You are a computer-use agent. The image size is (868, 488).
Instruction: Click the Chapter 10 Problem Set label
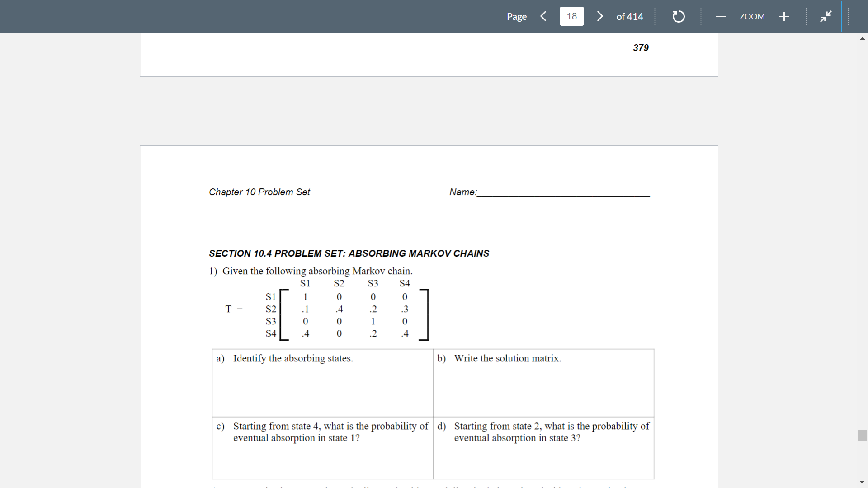pos(259,192)
